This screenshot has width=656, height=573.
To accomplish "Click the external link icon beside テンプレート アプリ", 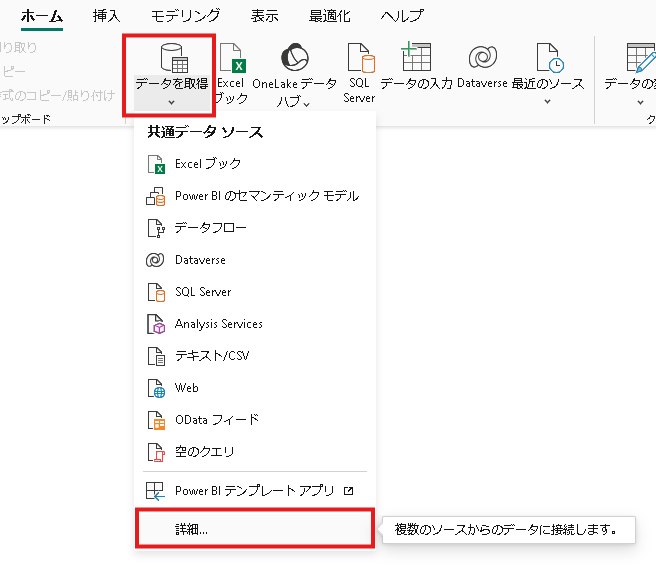I will point(348,491).
